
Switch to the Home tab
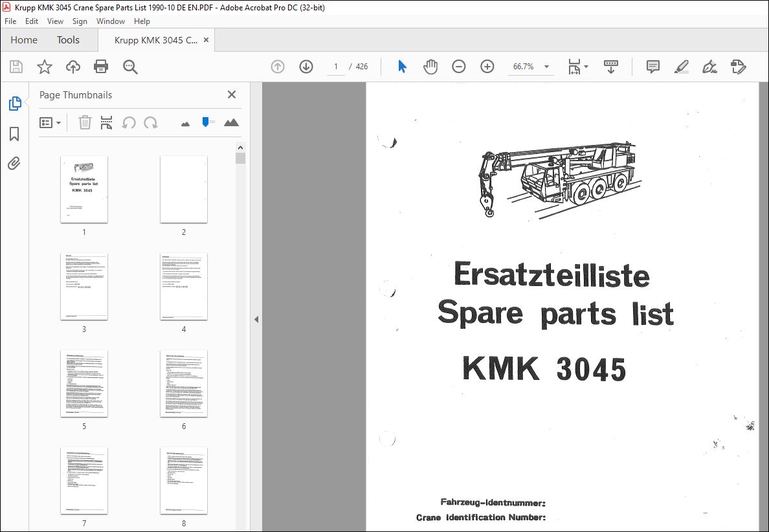(24, 40)
